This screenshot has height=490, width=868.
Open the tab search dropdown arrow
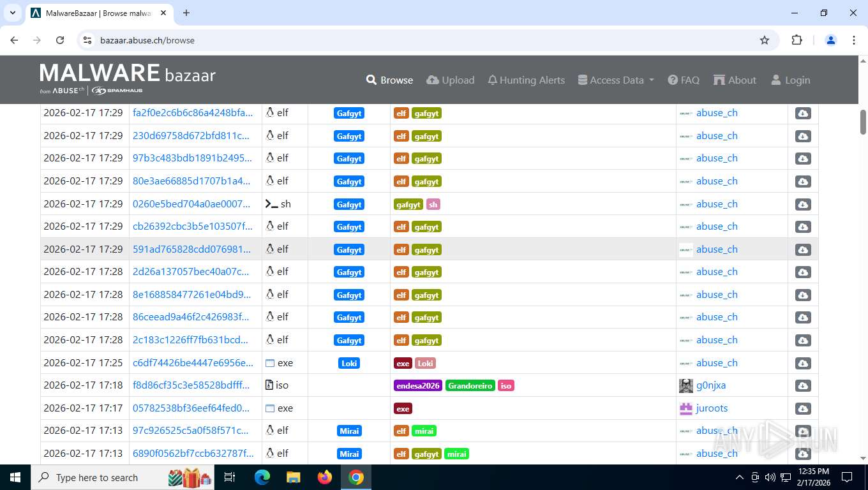[12, 13]
